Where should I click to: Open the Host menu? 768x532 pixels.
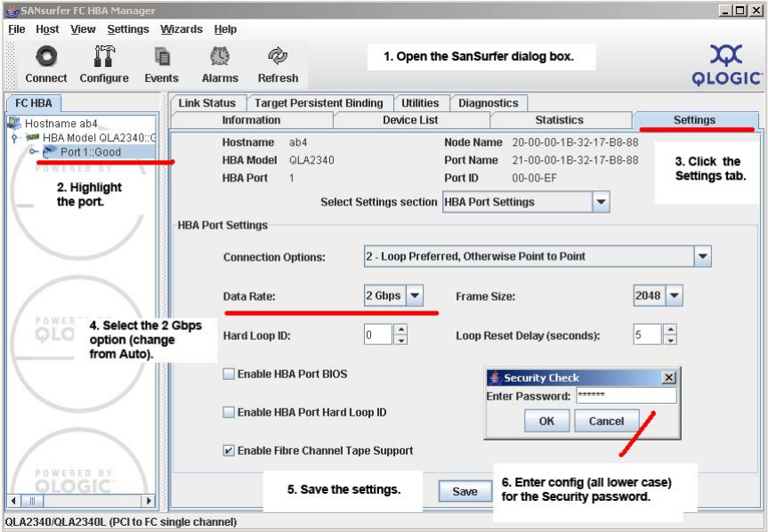pyautogui.click(x=47, y=29)
